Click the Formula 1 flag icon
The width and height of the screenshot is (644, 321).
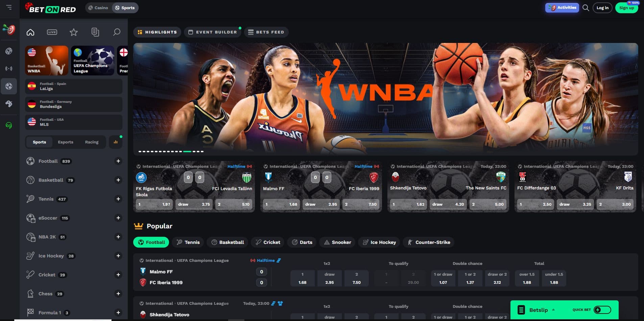30,312
